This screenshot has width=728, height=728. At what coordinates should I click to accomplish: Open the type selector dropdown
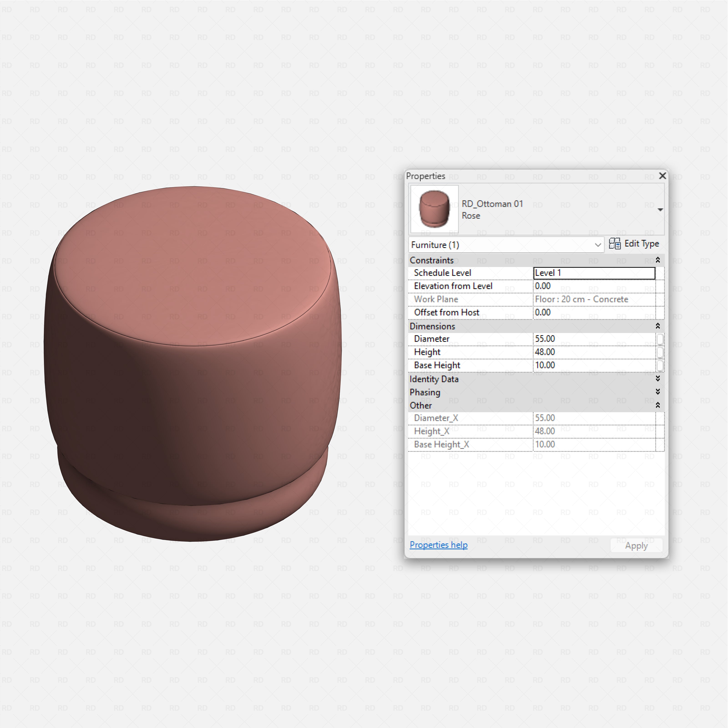[x=661, y=209]
